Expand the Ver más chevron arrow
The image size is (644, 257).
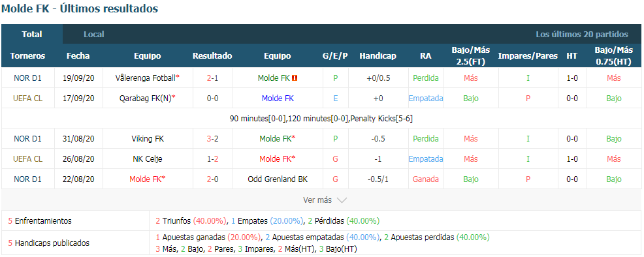coord(342,200)
